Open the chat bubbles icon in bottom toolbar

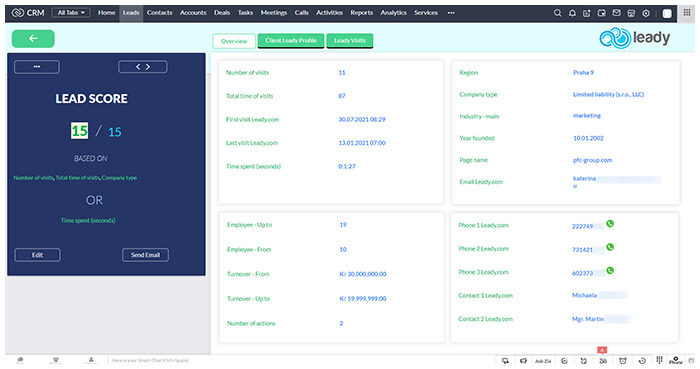(x=505, y=361)
